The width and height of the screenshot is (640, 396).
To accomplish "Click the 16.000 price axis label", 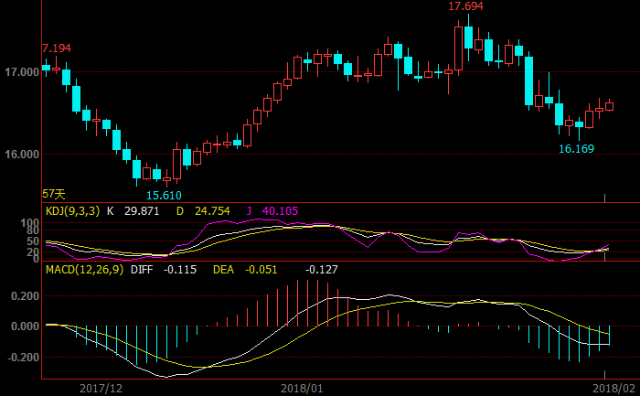I will point(22,154).
